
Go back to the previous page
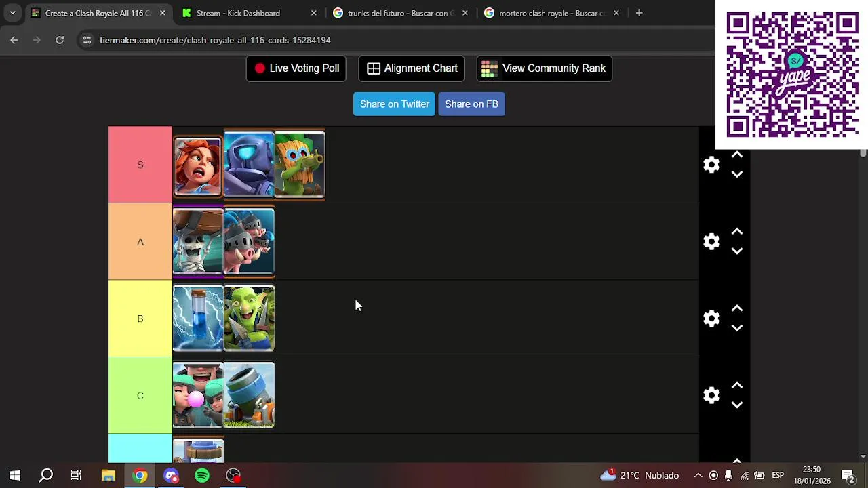pyautogui.click(x=14, y=40)
